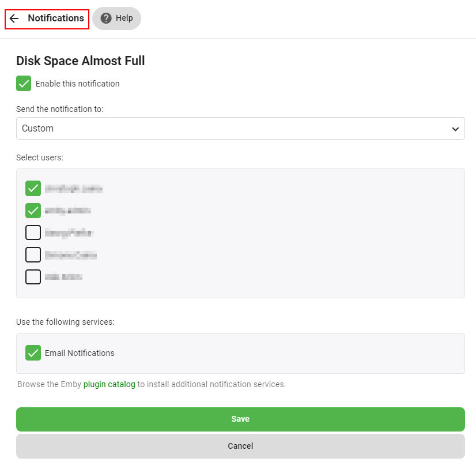Check the third user in Select users

pyautogui.click(x=33, y=232)
